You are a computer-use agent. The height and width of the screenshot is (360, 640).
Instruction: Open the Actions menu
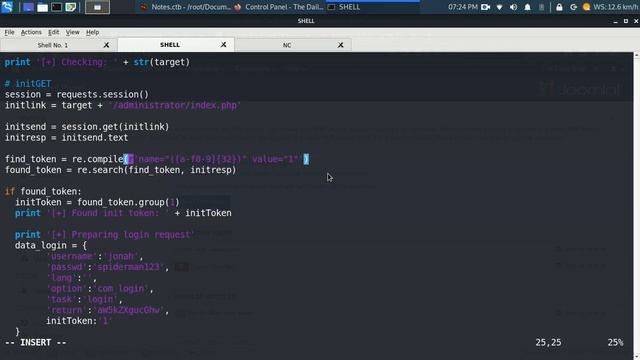pos(31,32)
